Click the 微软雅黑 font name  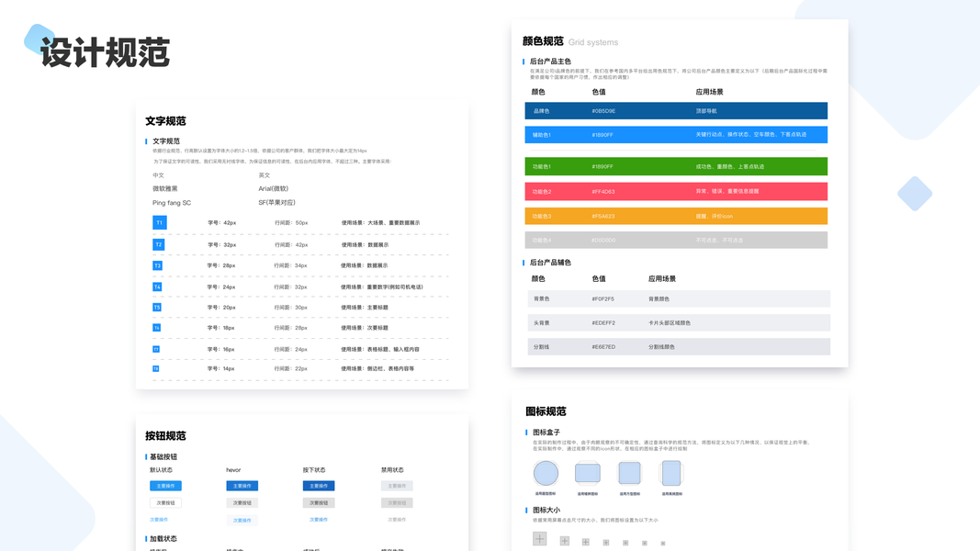tap(165, 188)
